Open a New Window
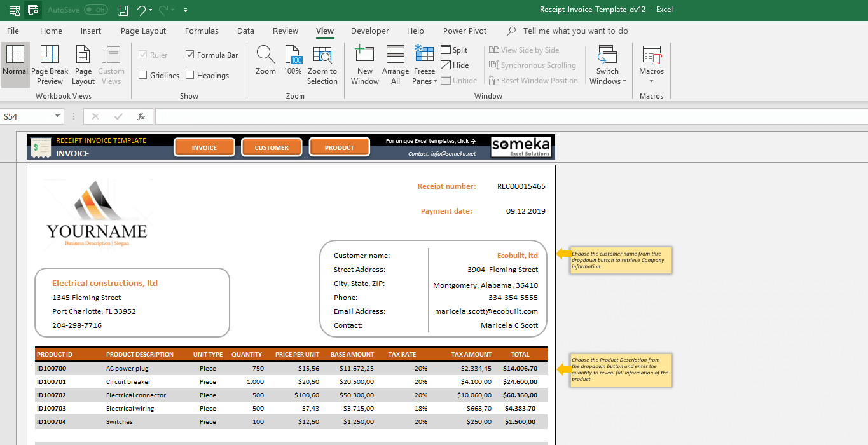Viewport: 868px width, 445px height. tap(364, 64)
